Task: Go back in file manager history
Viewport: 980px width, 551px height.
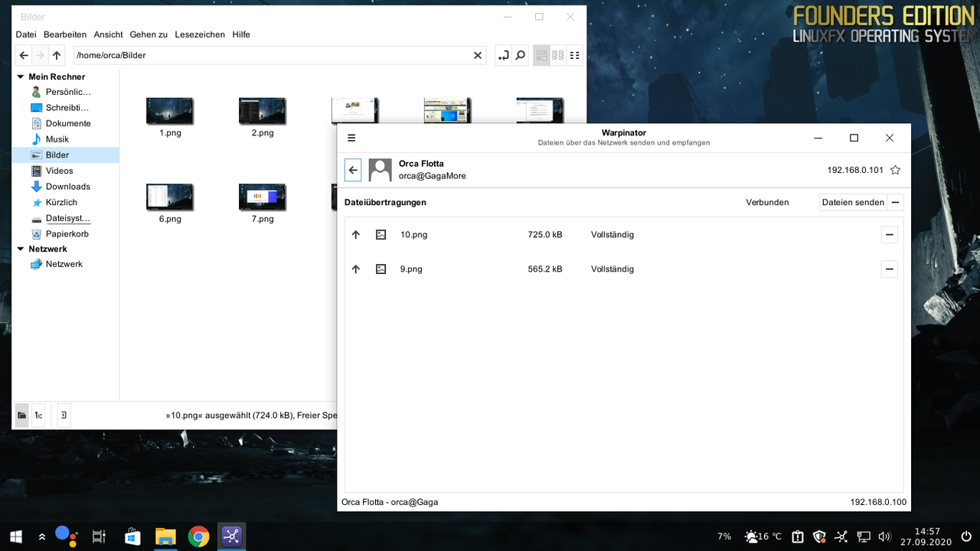Action: 24,55
